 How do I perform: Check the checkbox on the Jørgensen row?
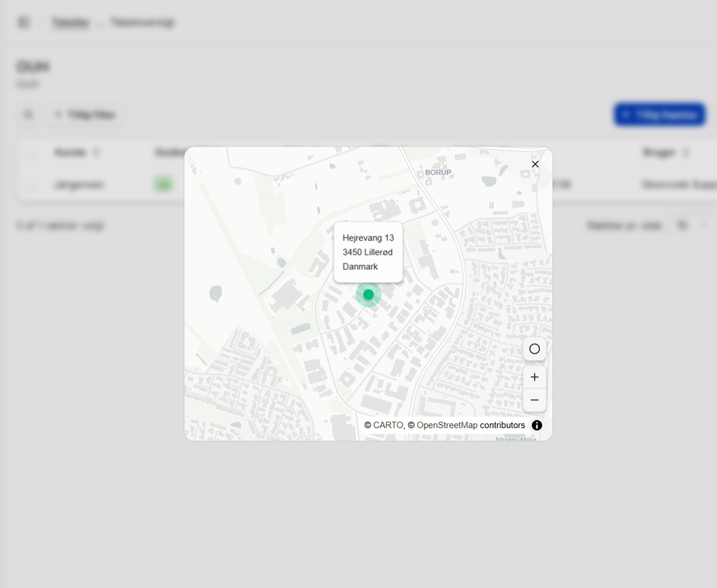coord(32,184)
